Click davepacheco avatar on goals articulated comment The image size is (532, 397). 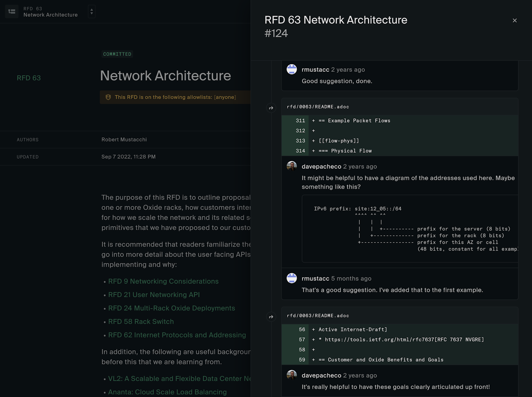[x=291, y=375]
